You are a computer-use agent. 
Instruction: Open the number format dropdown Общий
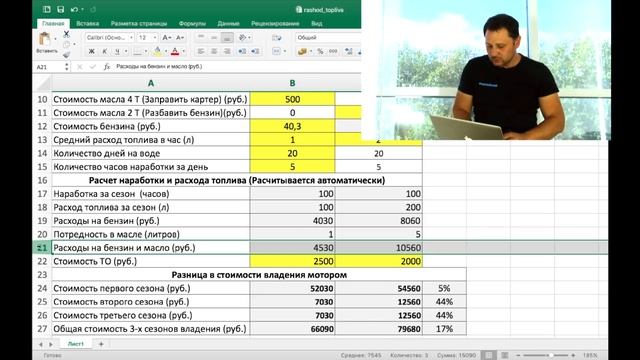click(x=328, y=38)
